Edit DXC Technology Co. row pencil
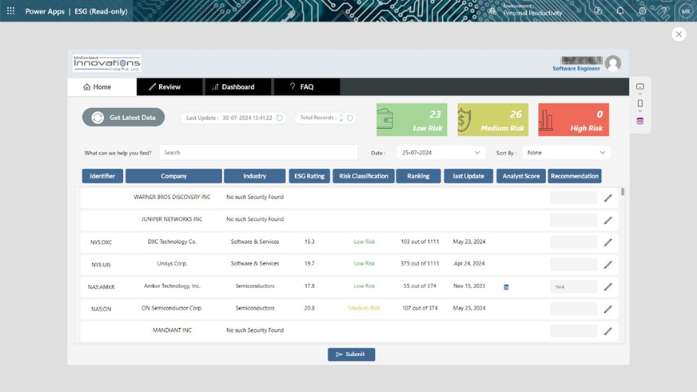The width and height of the screenshot is (697, 392). [x=608, y=243]
